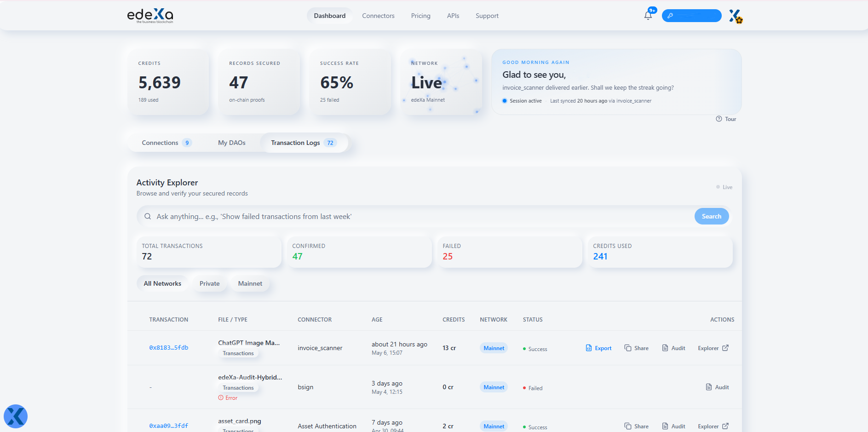
Task: Click the Confirmed 47 stat card
Action: pyautogui.click(x=359, y=252)
